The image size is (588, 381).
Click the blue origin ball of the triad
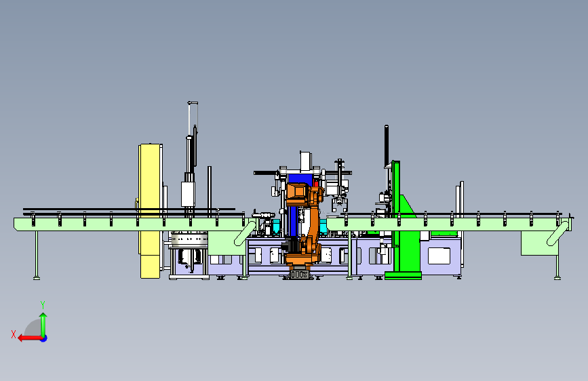[x=44, y=338]
